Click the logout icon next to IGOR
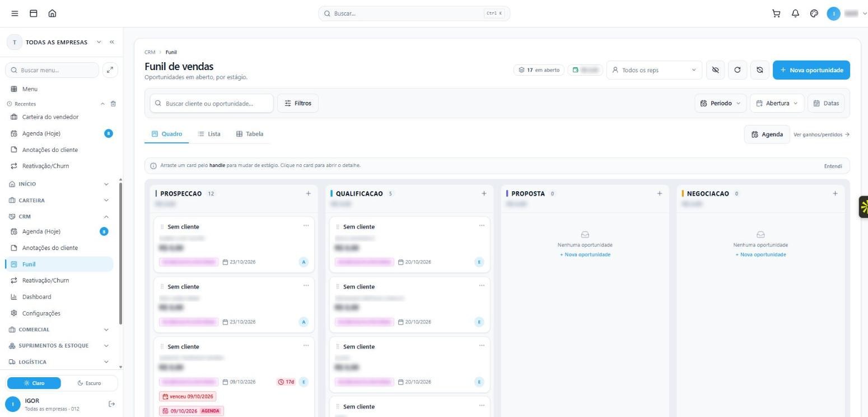Image resolution: width=868 pixels, height=417 pixels. tap(111, 404)
